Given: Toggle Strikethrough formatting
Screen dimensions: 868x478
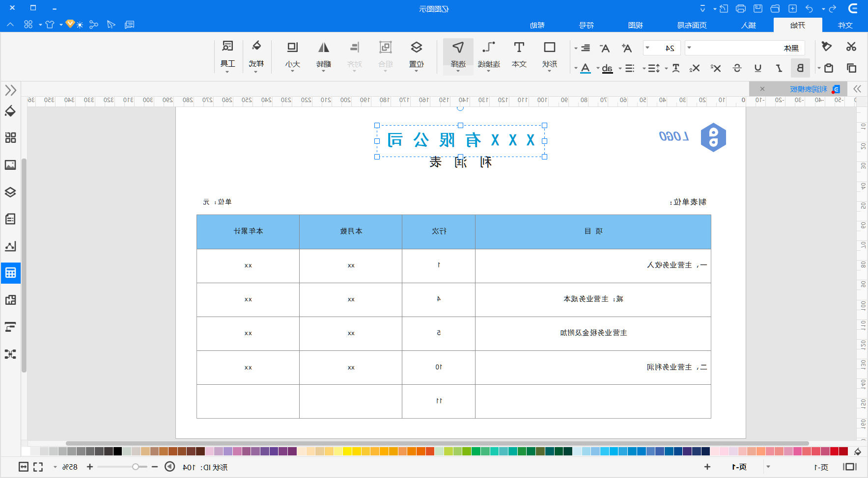Looking at the screenshot, I should [x=737, y=68].
